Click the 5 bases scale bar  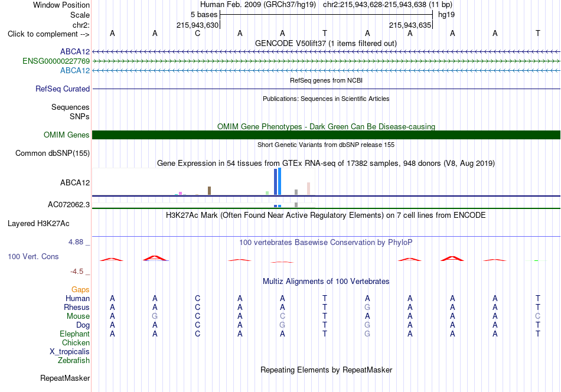pyautogui.click(x=327, y=15)
